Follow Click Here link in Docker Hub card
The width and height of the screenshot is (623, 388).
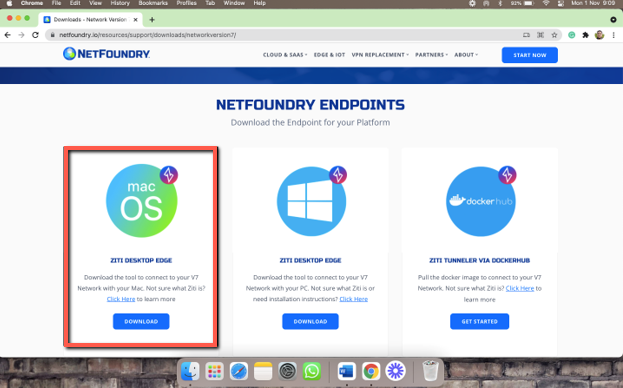coord(520,288)
